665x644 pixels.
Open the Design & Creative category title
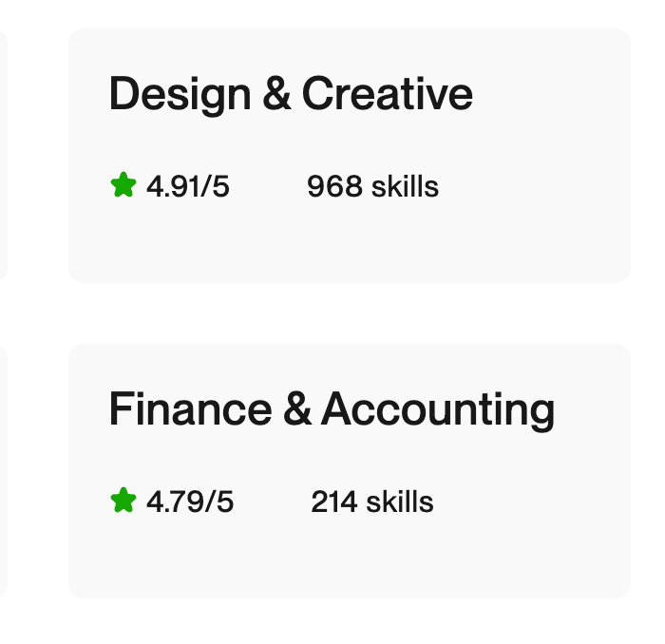click(291, 95)
